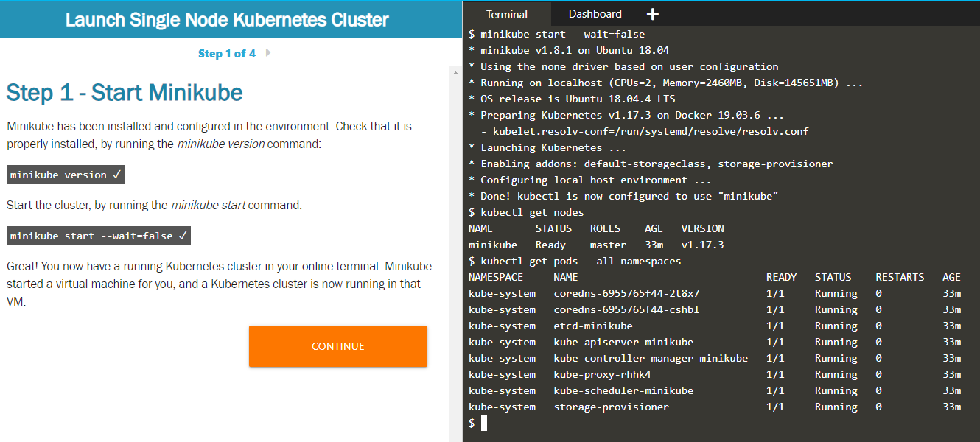
Task: Click the 'RESTARTS' column header in pods output
Action: click(x=900, y=277)
